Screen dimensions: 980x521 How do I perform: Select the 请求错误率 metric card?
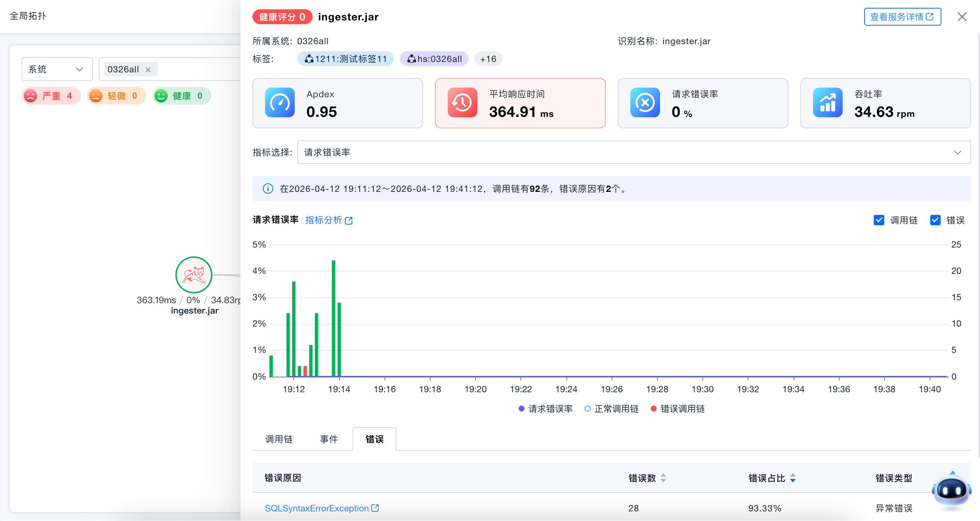[x=703, y=103]
